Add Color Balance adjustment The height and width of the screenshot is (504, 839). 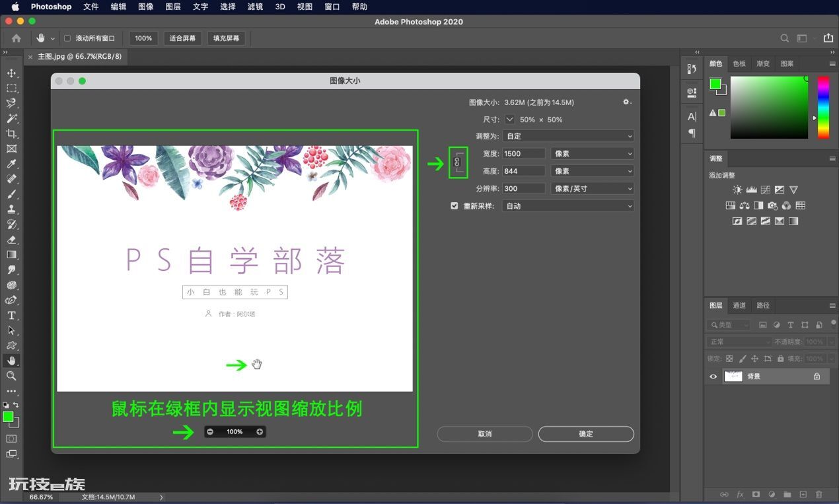(745, 205)
